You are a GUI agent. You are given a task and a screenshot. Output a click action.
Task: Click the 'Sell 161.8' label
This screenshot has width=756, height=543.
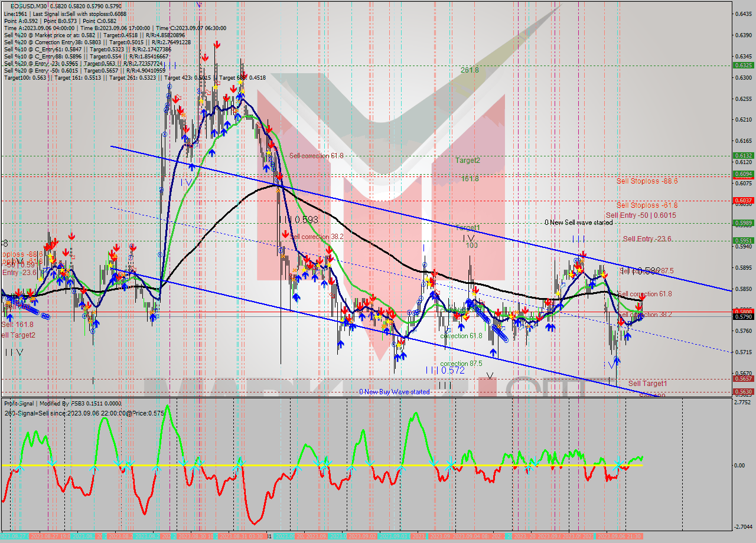pyautogui.click(x=17, y=325)
